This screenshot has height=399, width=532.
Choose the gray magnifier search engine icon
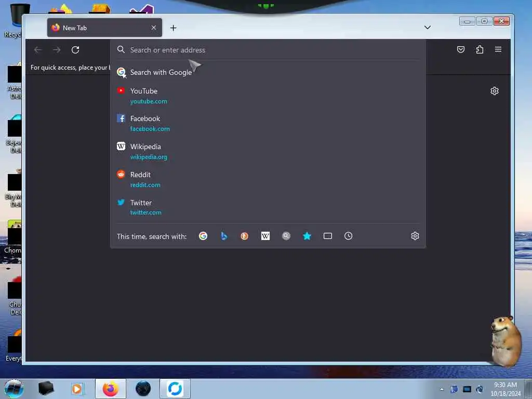(x=286, y=236)
